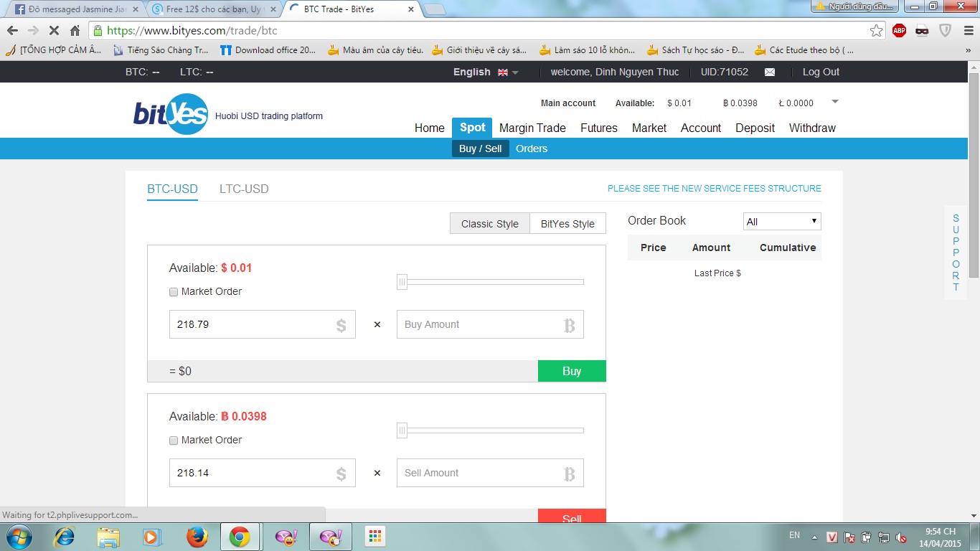Click the browser back arrow
Viewport: 980px width, 551px height.
tap(12, 31)
